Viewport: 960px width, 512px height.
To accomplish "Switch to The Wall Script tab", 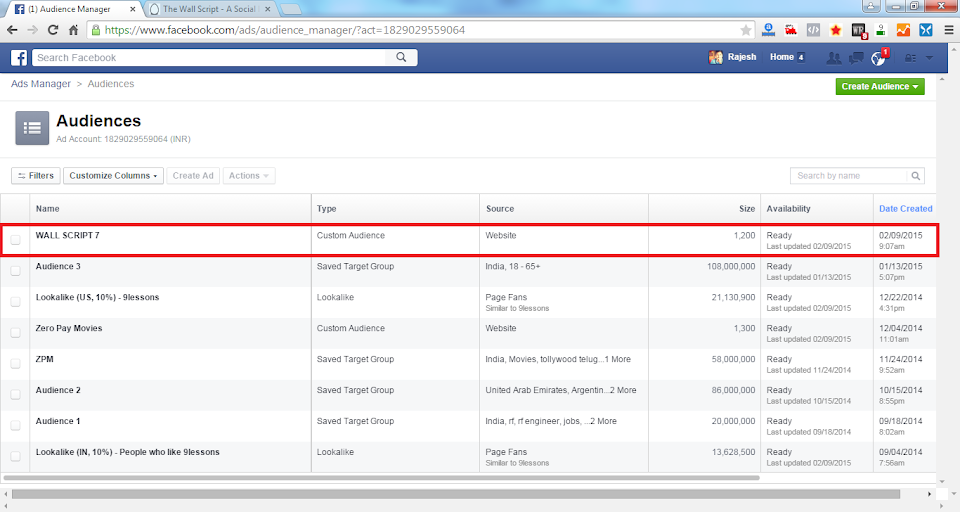I will (x=208, y=9).
